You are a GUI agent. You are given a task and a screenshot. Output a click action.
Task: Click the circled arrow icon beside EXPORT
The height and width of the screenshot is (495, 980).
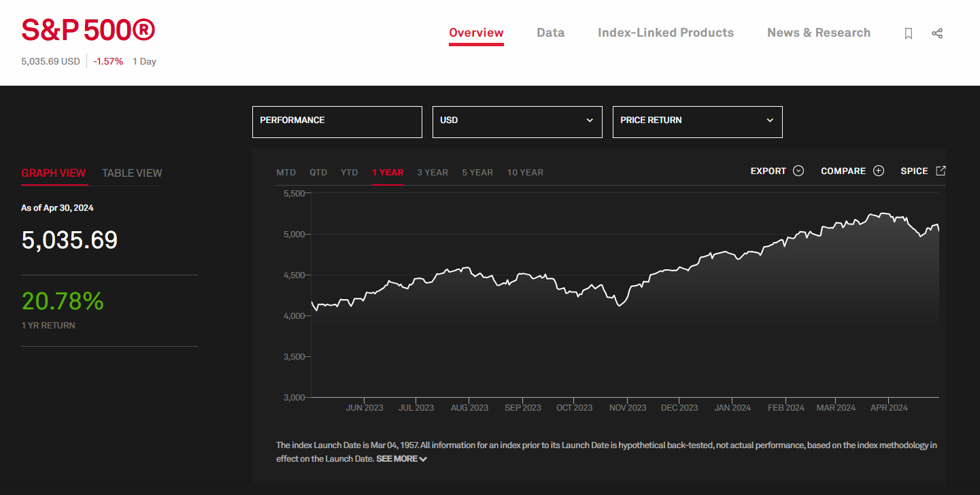click(x=798, y=171)
